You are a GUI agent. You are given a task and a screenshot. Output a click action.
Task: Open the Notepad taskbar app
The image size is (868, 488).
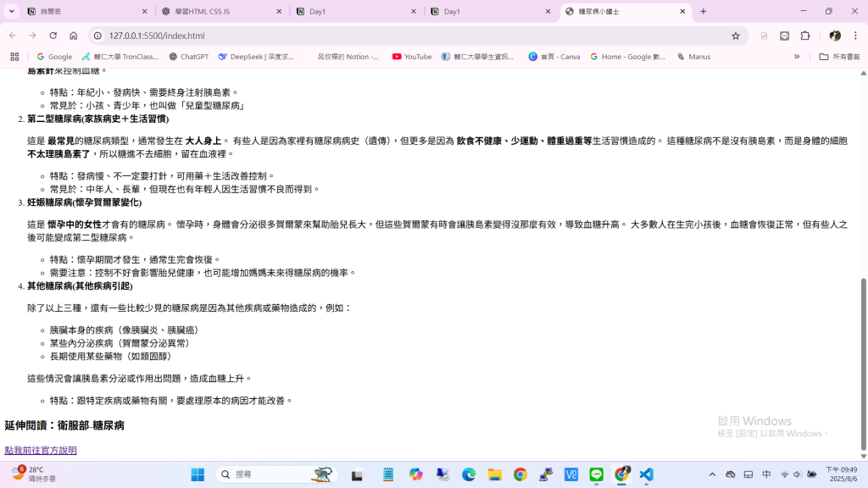coord(388,474)
